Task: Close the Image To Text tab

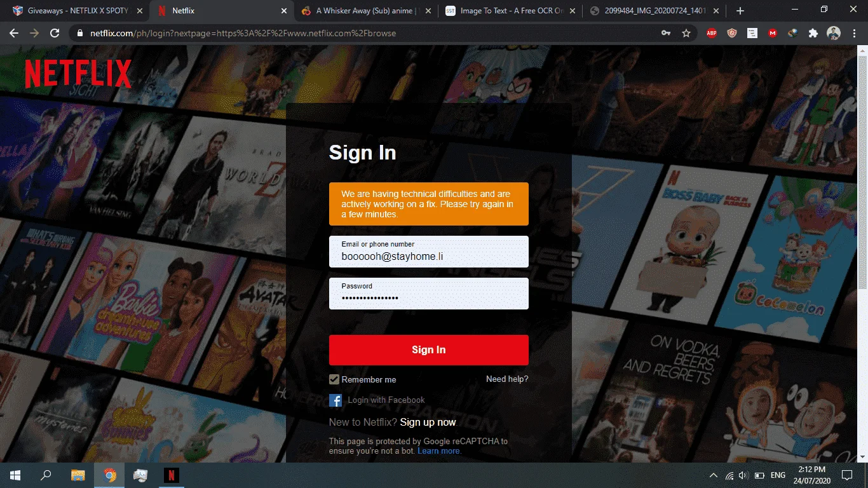Action: 573,11
